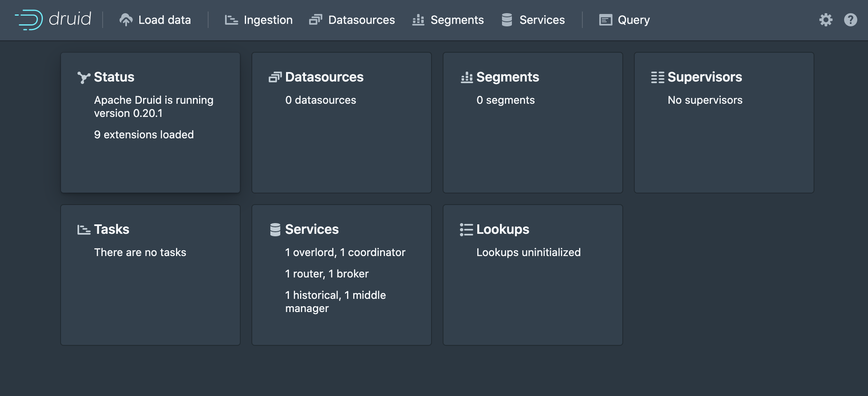Image resolution: width=868 pixels, height=396 pixels.
Task: Click the Segments card's stacked chart icon
Action: pos(467,77)
